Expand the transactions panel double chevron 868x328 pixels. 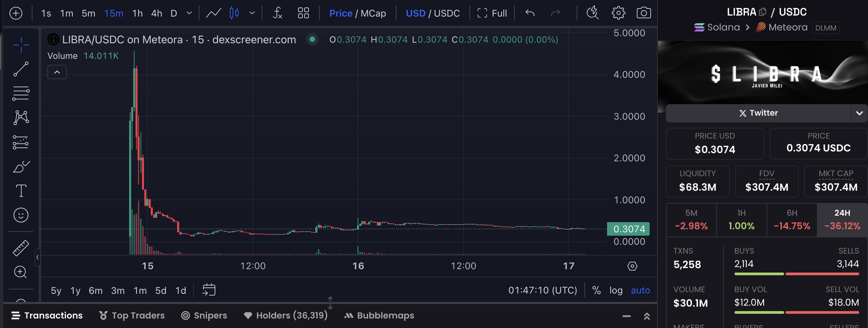[x=647, y=316]
